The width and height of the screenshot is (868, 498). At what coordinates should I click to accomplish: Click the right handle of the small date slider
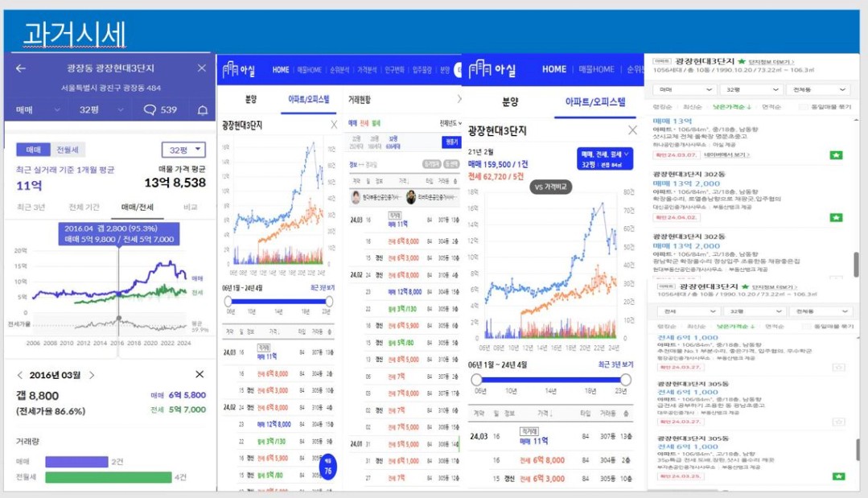point(329,302)
